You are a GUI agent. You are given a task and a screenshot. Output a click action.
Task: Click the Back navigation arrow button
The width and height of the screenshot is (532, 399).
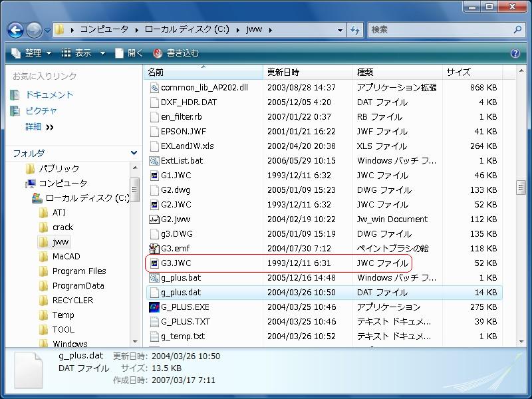16,30
